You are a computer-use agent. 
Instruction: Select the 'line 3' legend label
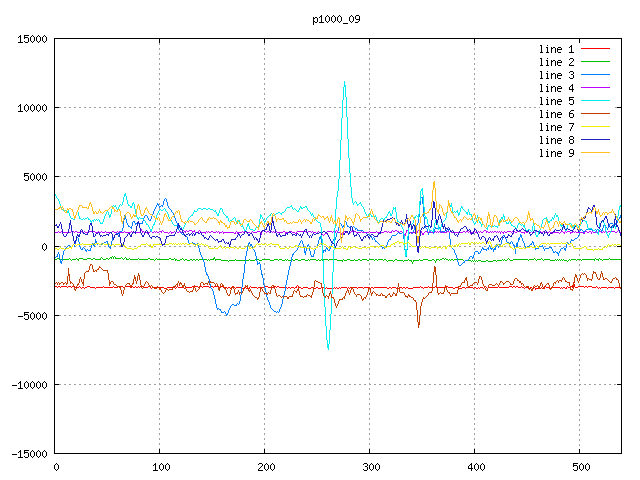point(556,75)
